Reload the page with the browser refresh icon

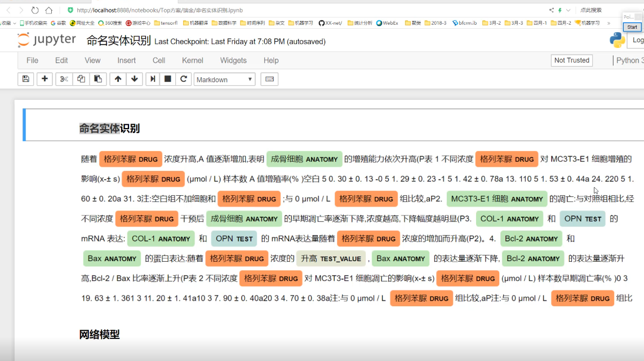click(x=35, y=10)
